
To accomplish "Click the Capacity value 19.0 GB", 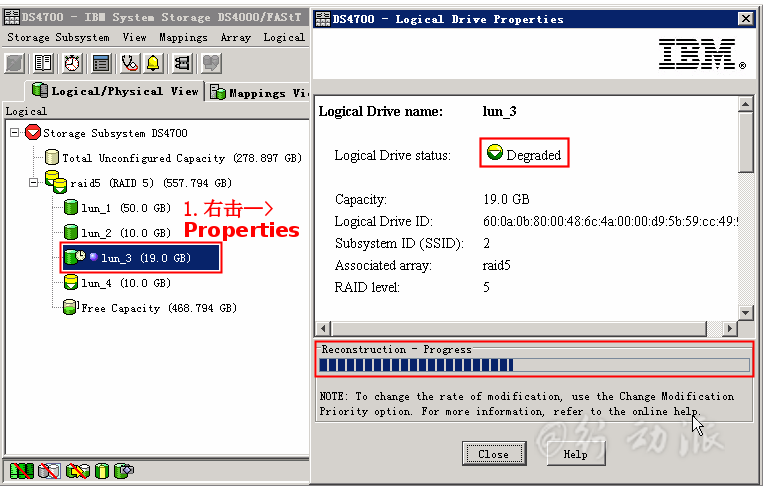I will pyautogui.click(x=506, y=199).
